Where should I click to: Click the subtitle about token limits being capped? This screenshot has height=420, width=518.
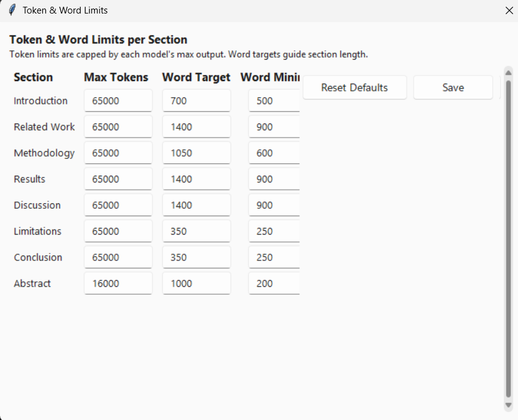(188, 55)
